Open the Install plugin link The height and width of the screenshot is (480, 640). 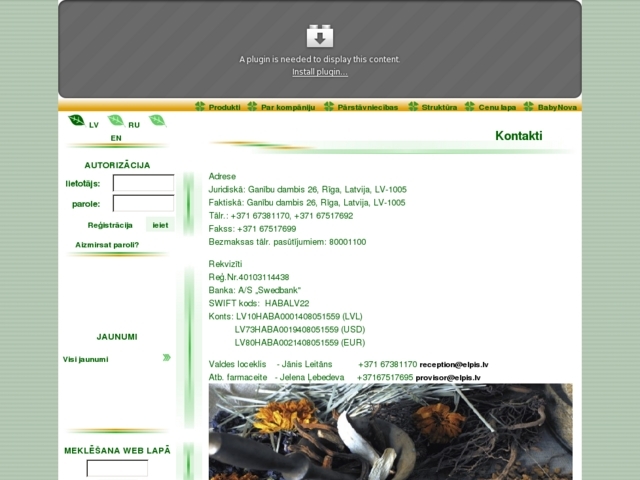320,72
